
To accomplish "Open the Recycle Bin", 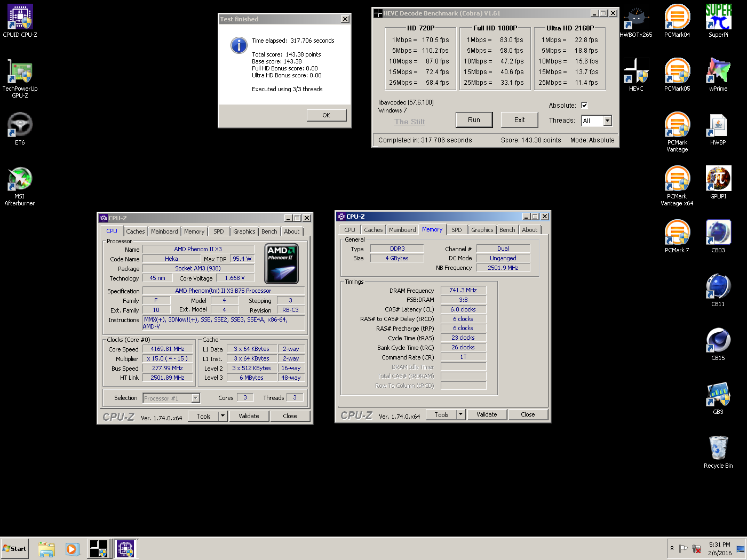I will click(x=718, y=452).
